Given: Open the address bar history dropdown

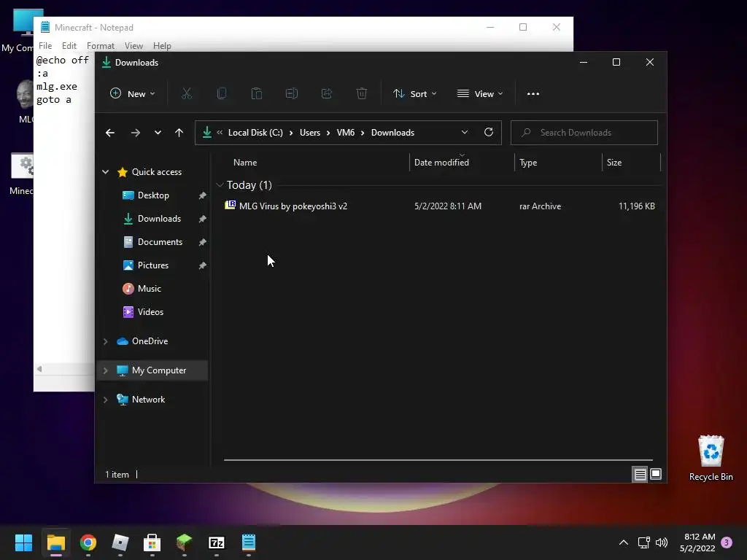Looking at the screenshot, I should [x=465, y=133].
